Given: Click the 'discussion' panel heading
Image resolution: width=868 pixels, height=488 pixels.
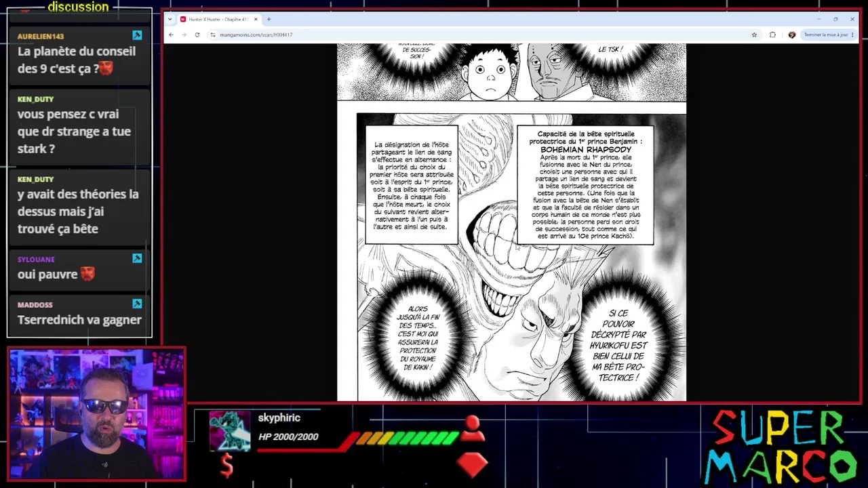Looking at the screenshot, I should pyautogui.click(x=78, y=7).
